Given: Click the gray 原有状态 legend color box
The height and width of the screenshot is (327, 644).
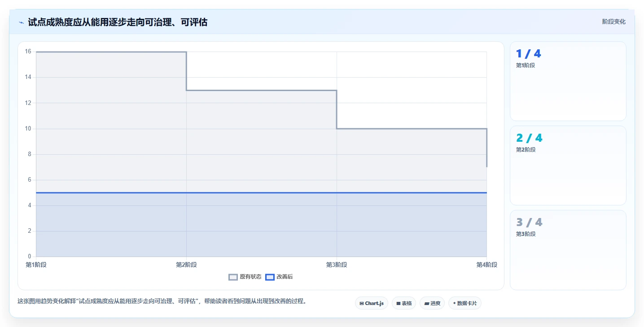Looking at the screenshot, I should click(x=233, y=277).
